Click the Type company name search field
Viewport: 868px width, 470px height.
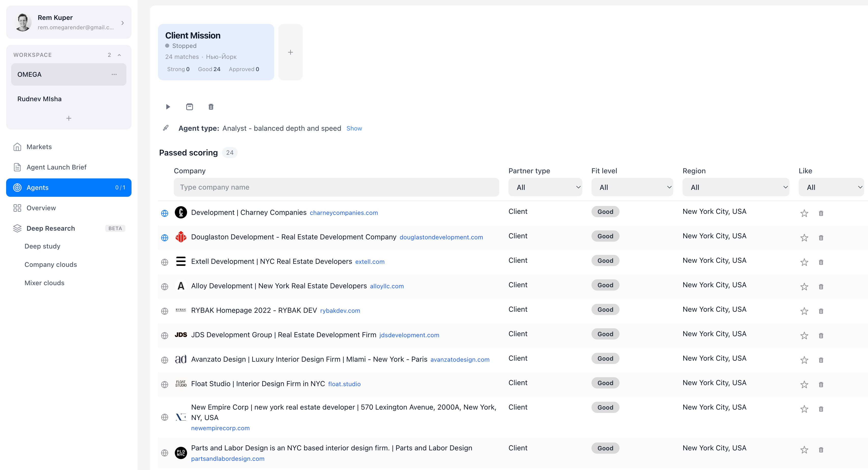coord(336,187)
